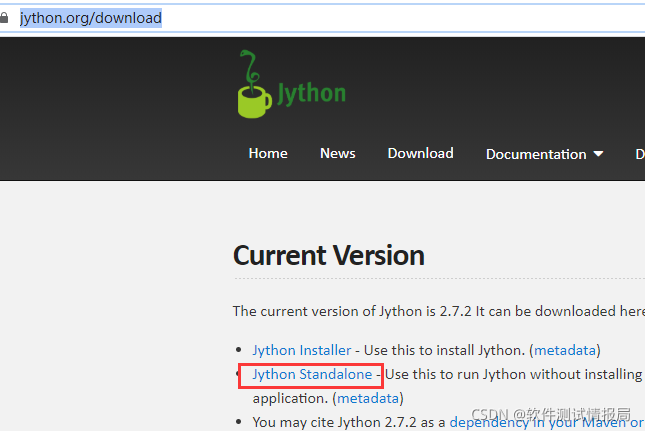Click the Jython Installer link
The image size is (645, 431).
tap(302, 350)
